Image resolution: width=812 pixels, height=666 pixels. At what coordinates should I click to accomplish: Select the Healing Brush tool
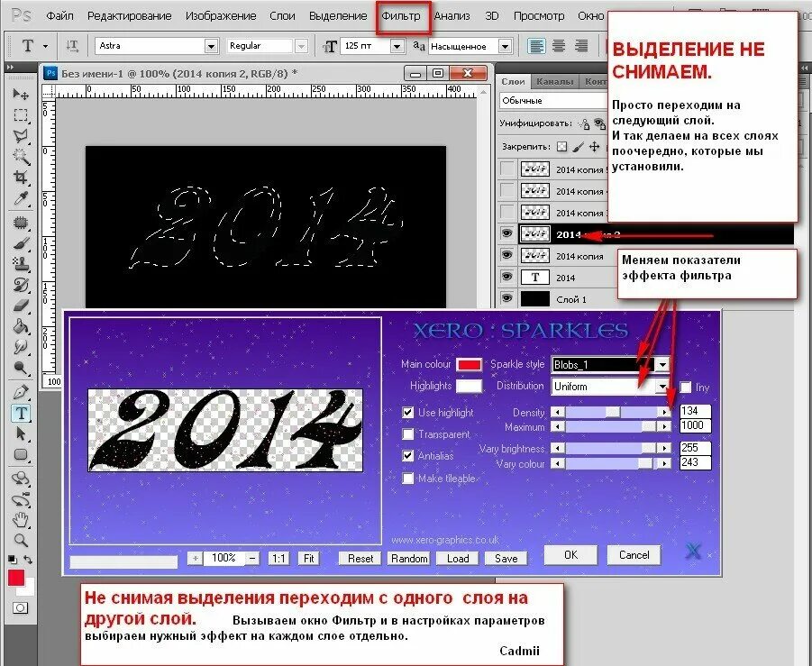(21, 223)
